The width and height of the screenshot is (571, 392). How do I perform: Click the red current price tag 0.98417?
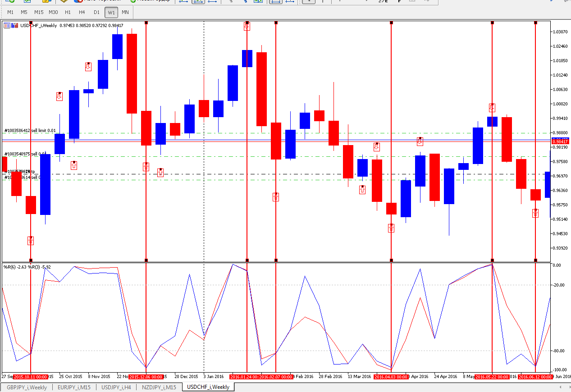560,142
